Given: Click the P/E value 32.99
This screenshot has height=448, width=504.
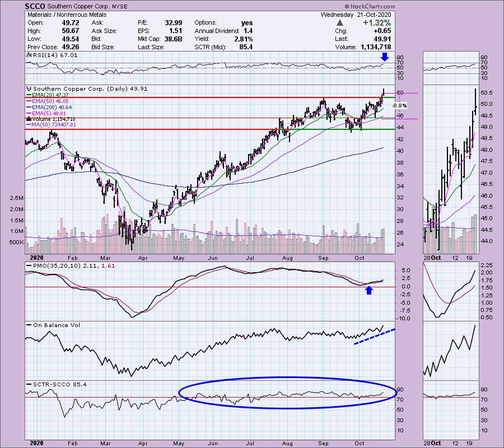Looking at the screenshot, I should [174, 23].
